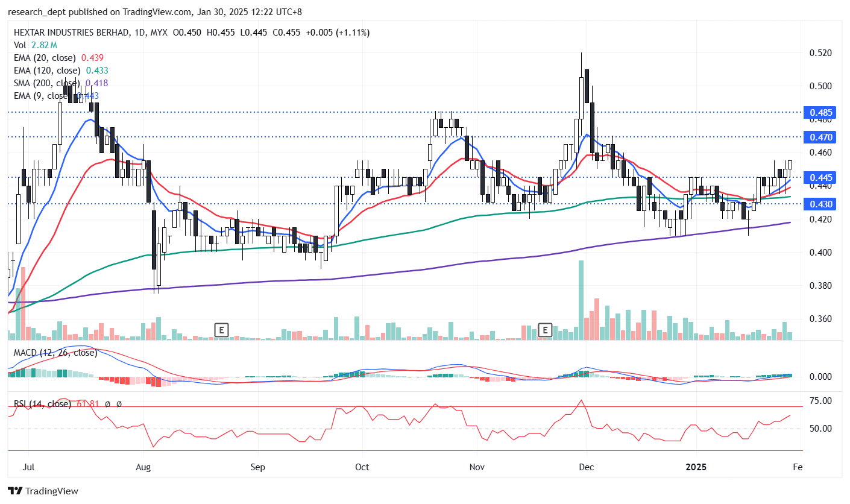The image size is (850, 504).
Task: Click the 2025 label on time axis
Action: [x=696, y=467]
